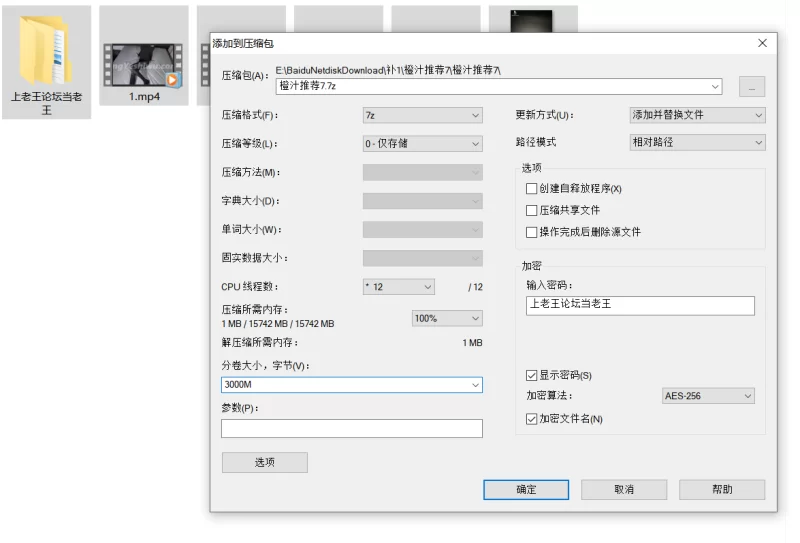Uncheck 显示密码 checkbox
The height and width of the screenshot is (543, 800).
[x=531, y=376]
